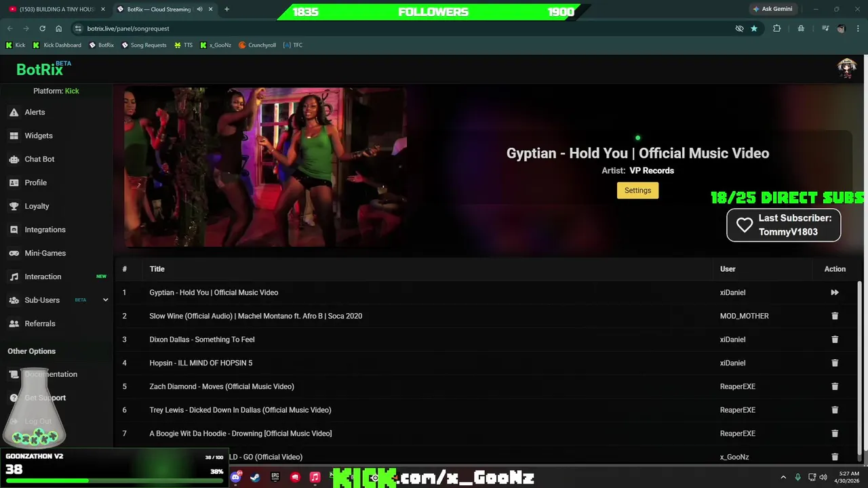Image resolution: width=868 pixels, height=488 pixels.
Task: Open a new browser tab
Action: pos(226,9)
